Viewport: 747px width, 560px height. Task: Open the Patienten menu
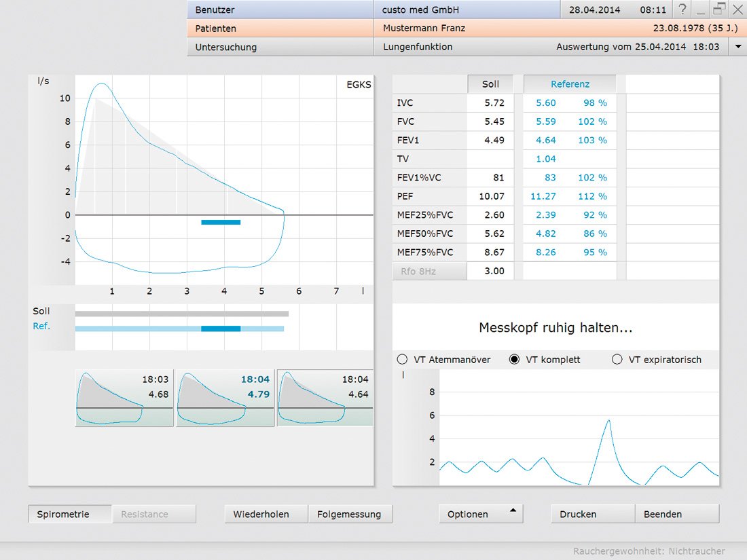(278, 29)
